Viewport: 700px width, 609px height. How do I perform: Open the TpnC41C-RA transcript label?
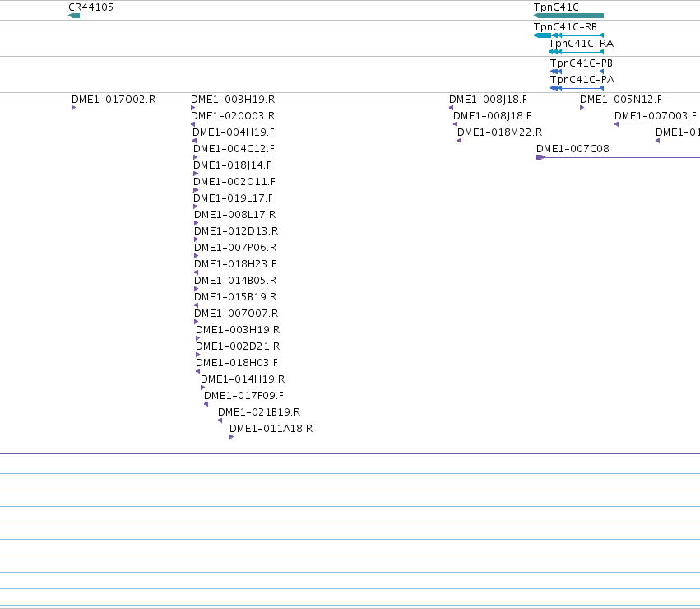(x=581, y=44)
